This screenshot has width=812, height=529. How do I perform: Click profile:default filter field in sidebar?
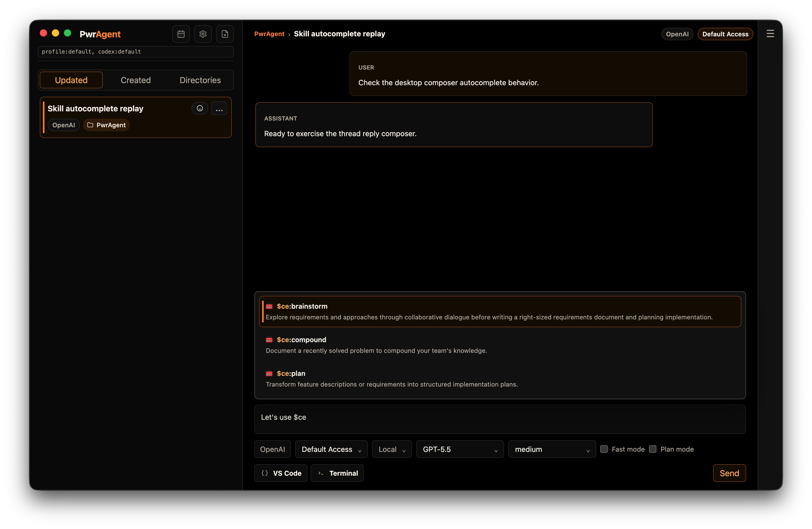(x=136, y=52)
